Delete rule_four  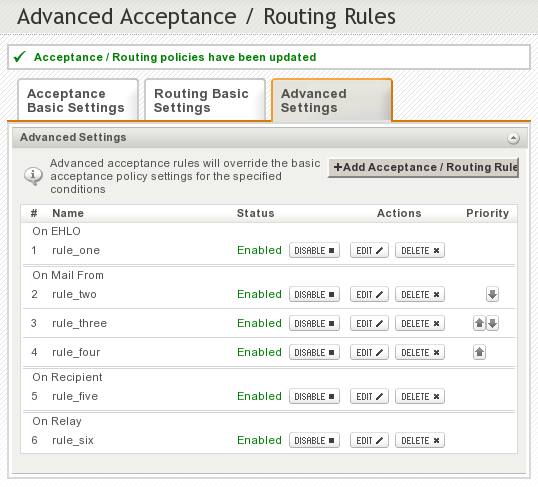click(420, 352)
